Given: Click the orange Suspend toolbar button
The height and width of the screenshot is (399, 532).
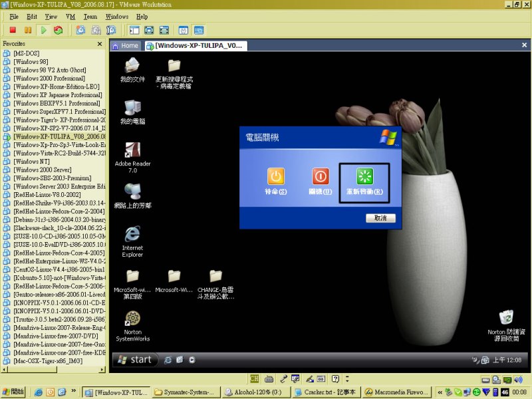Looking at the screenshot, I should [x=28, y=30].
